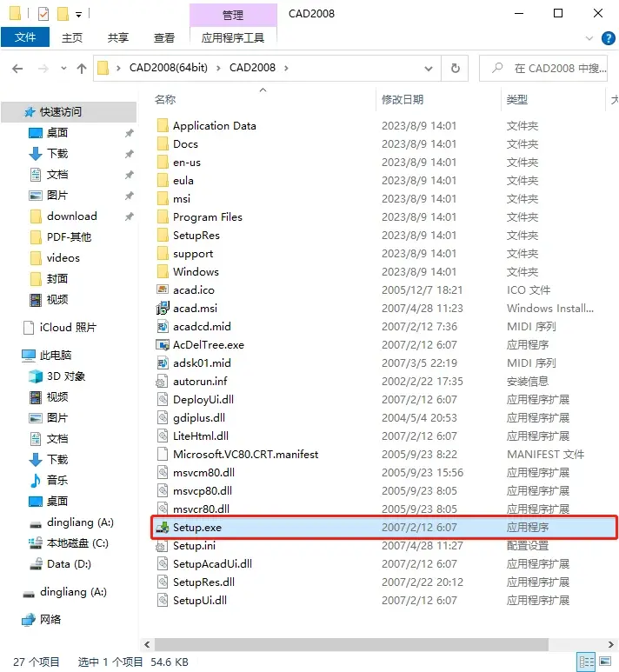
Task: Select the Setup.ini file icon
Action: (x=162, y=546)
